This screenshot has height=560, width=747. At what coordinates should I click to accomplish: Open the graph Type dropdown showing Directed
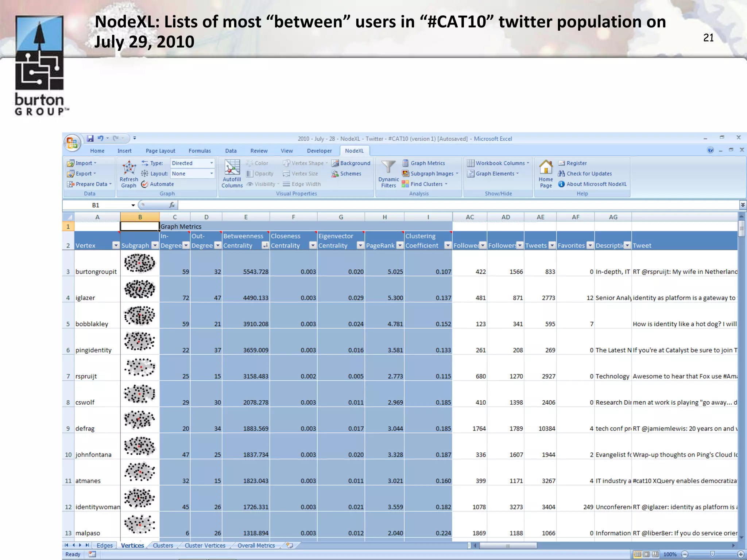pos(212,163)
